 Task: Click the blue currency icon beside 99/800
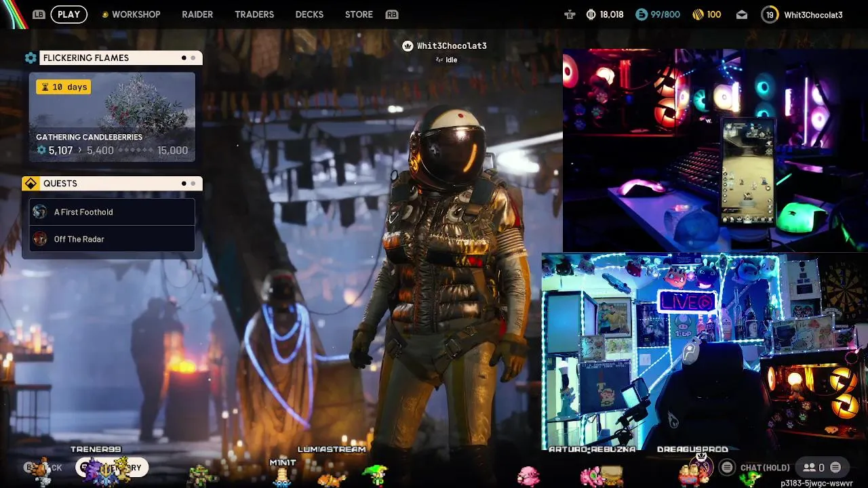click(642, 14)
